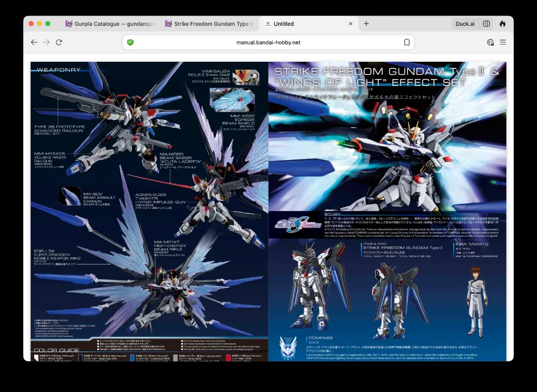
Task: Click the red color swatch in Color Guide
Action: [229, 357]
